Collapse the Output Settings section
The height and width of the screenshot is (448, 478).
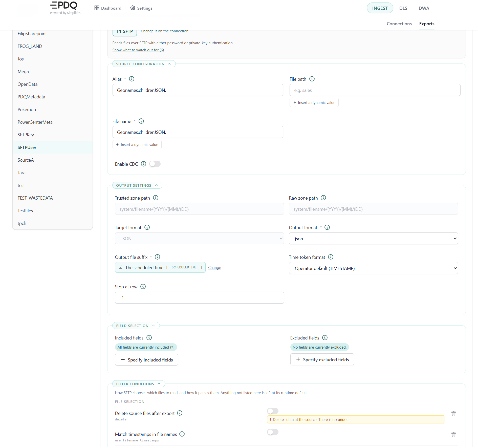(x=137, y=185)
